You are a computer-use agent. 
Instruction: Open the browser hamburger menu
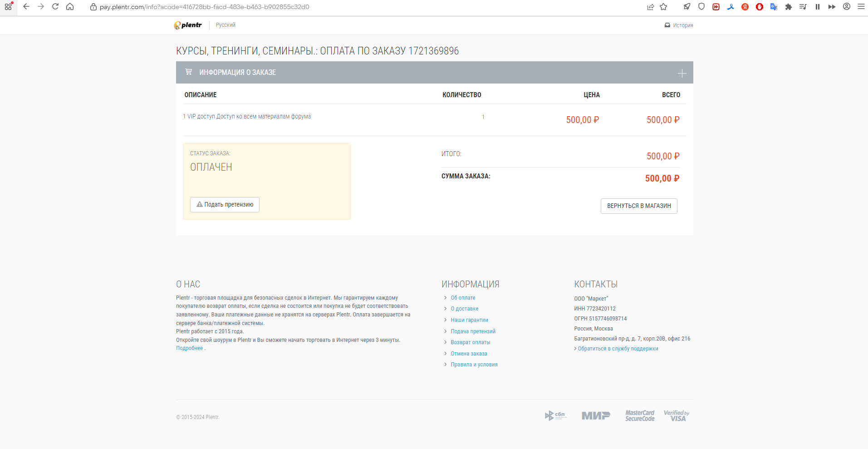point(861,7)
